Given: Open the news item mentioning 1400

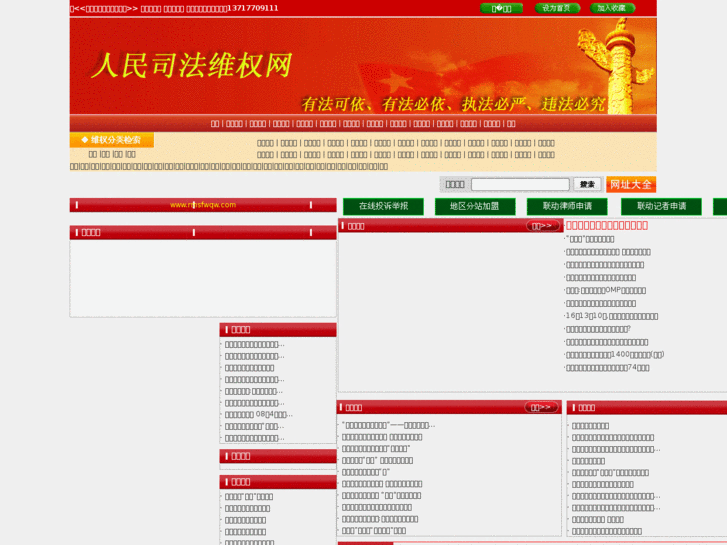Looking at the screenshot, I should click(x=615, y=355).
